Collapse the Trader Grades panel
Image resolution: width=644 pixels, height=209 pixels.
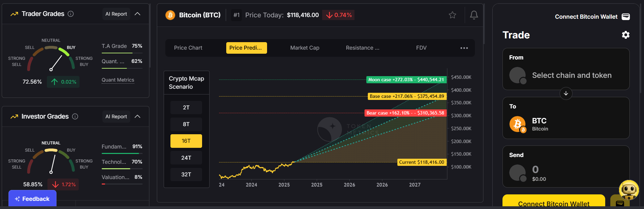pos(137,14)
